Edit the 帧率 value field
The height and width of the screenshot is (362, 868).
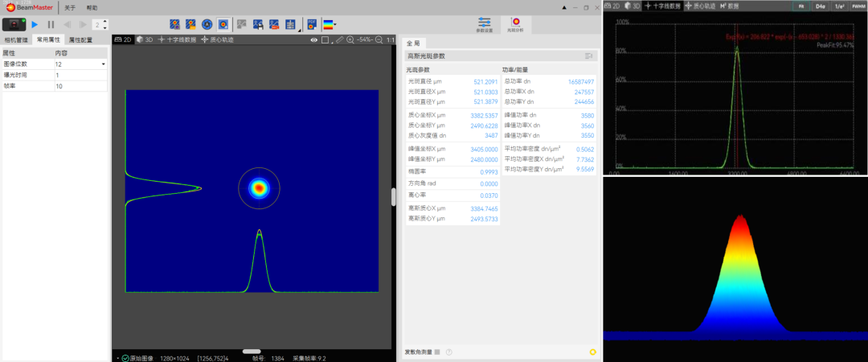tap(80, 85)
